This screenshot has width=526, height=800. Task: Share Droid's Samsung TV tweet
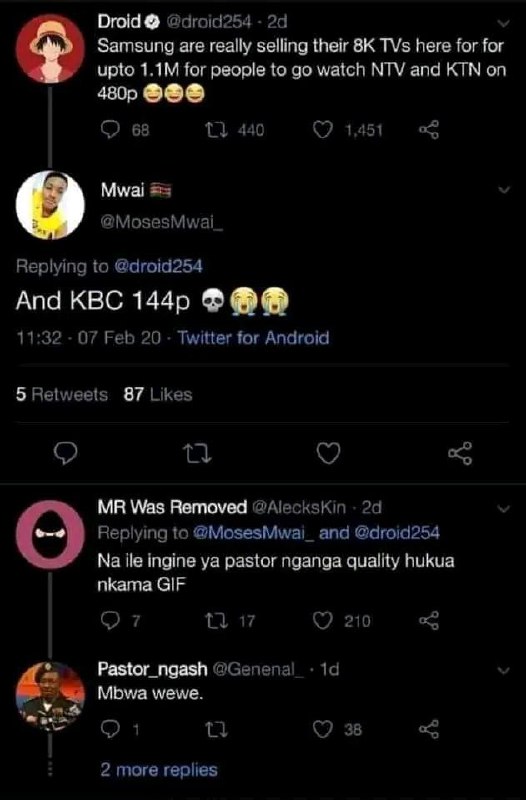[x=429, y=130]
